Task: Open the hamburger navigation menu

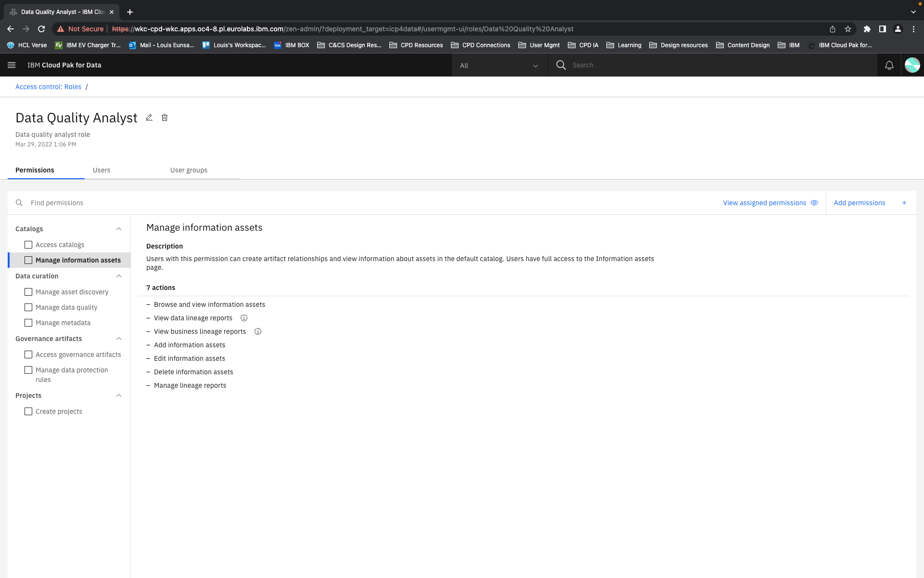Action: [x=12, y=65]
